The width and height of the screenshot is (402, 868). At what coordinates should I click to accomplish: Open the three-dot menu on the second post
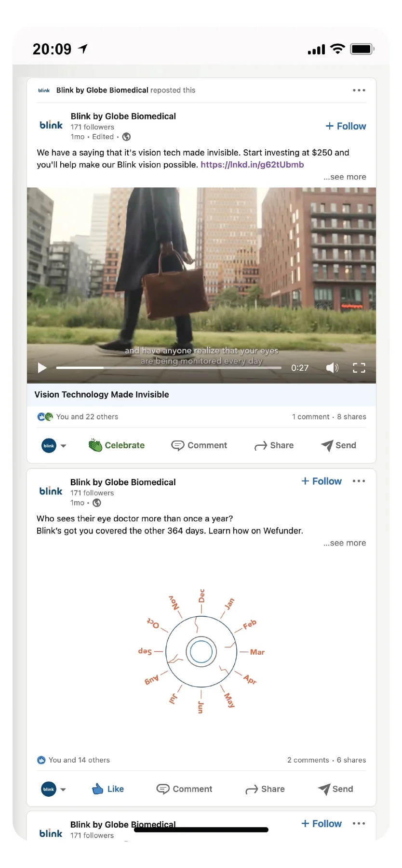pos(359,481)
